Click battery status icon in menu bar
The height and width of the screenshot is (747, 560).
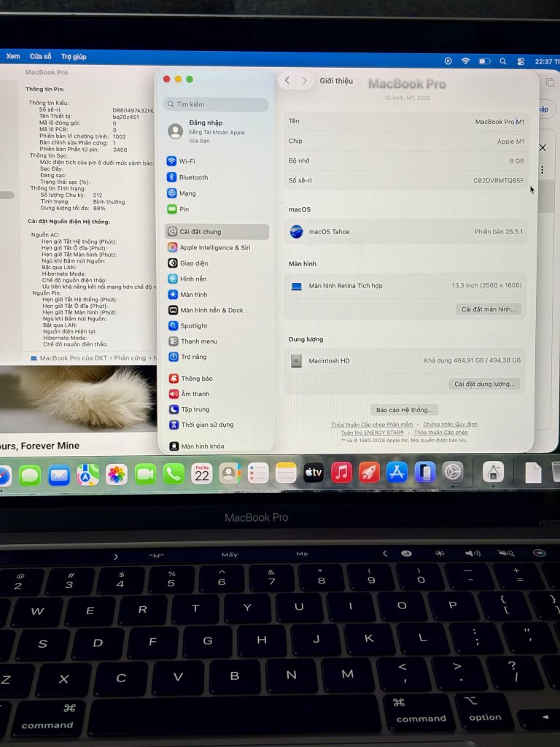484,61
